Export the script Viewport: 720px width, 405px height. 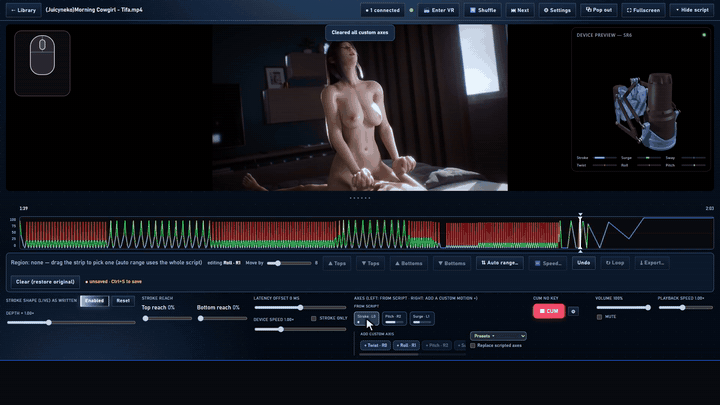click(x=652, y=263)
